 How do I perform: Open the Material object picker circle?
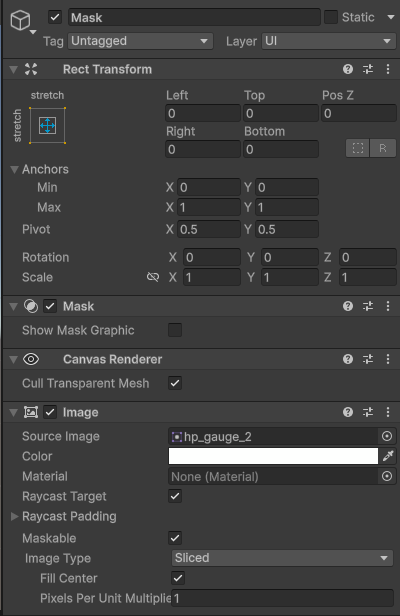pyautogui.click(x=387, y=476)
